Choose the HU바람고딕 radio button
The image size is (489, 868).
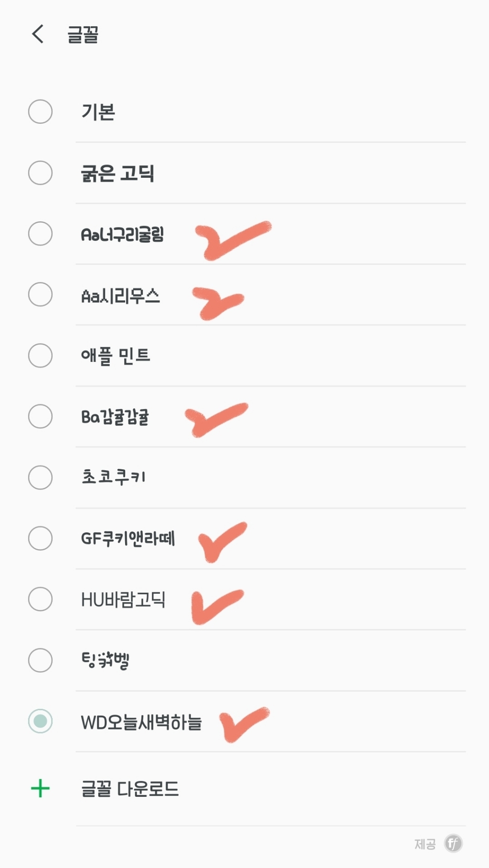[40, 599]
